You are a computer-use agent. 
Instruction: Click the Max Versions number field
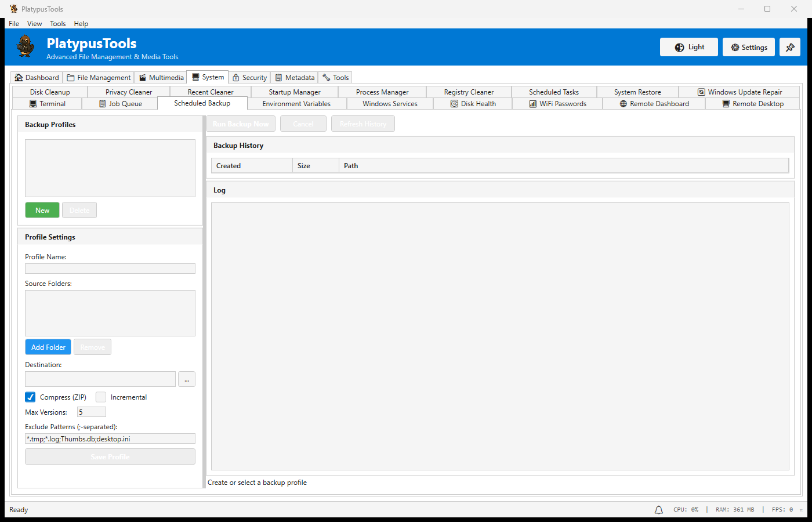point(91,412)
